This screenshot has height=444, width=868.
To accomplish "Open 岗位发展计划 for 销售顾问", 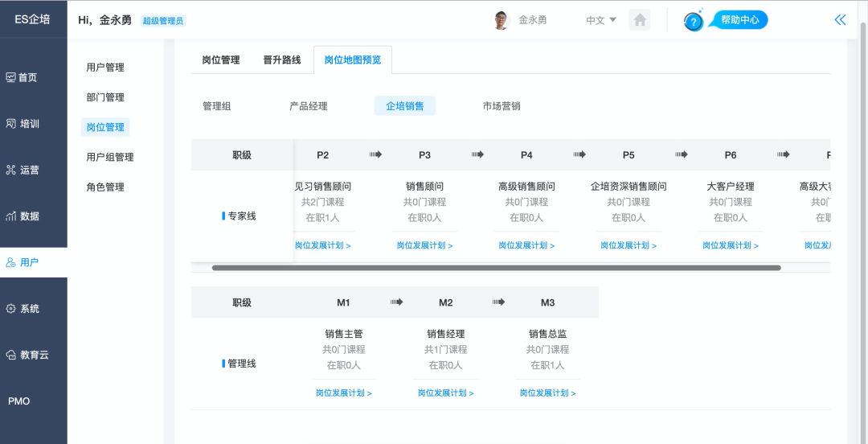I will (x=424, y=245).
